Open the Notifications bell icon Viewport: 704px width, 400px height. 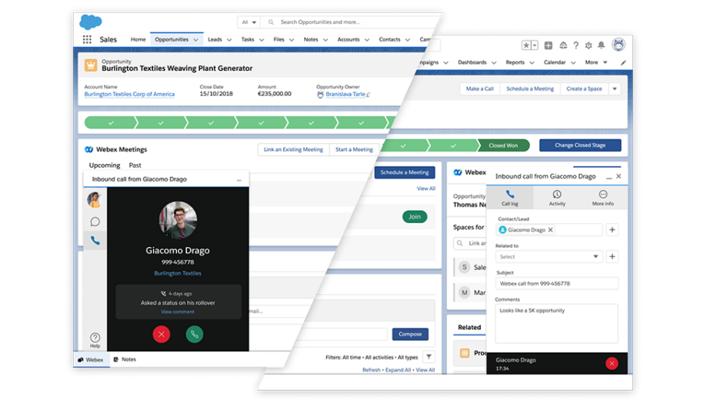[x=602, y=45]
